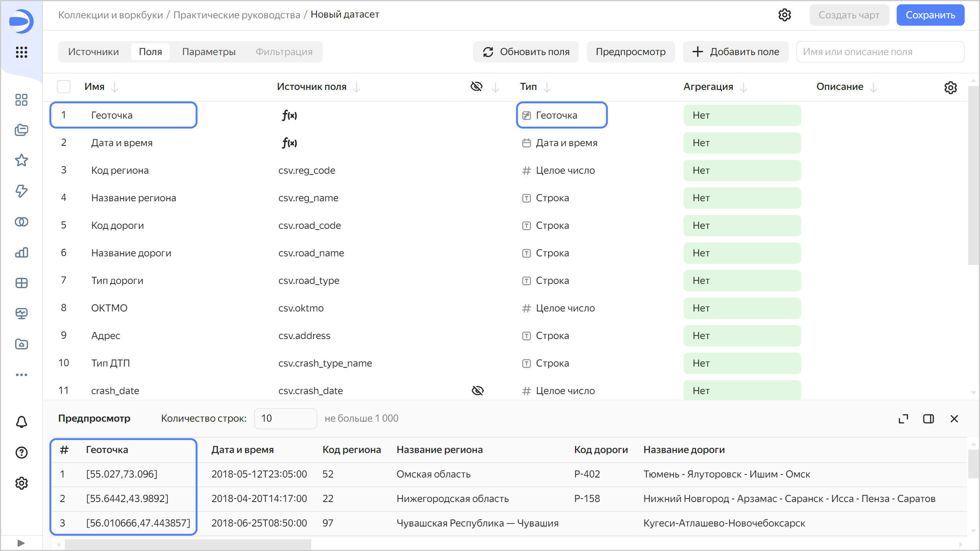Open aggregation dropdown for Код региона
The height and width of the screenshot is (551, 980).
coord(742,170)
